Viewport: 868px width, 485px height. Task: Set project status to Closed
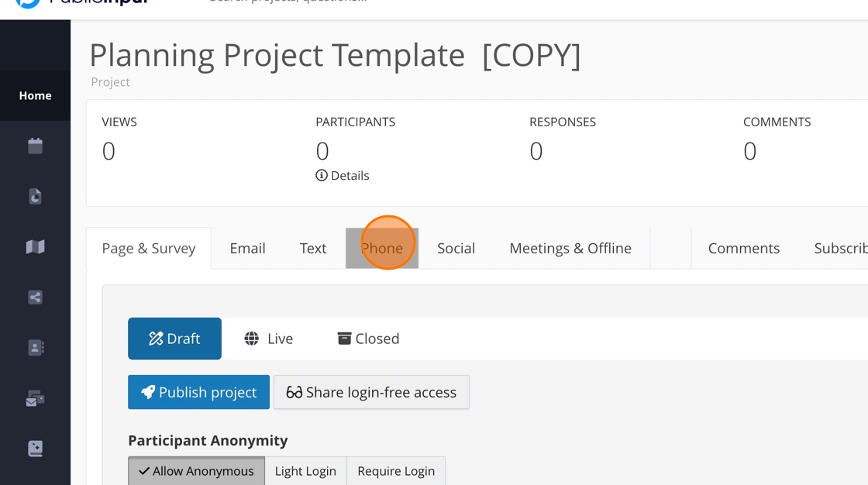pos(368,339)
